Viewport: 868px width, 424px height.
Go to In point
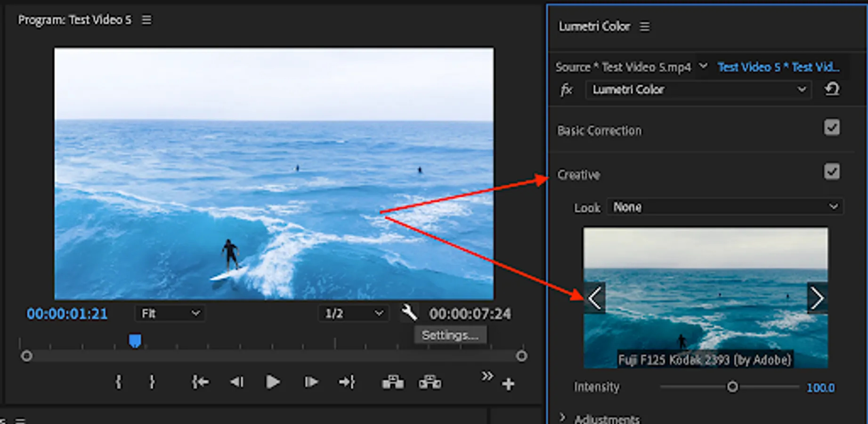(200, 382)
